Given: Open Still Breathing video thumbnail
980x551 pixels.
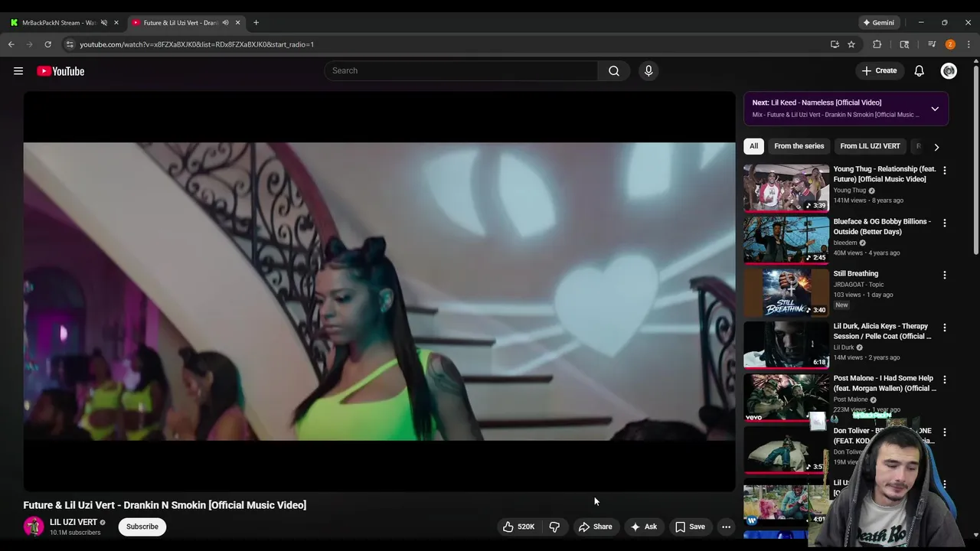Looking at the screenshot, I should (x=786, y=292).
